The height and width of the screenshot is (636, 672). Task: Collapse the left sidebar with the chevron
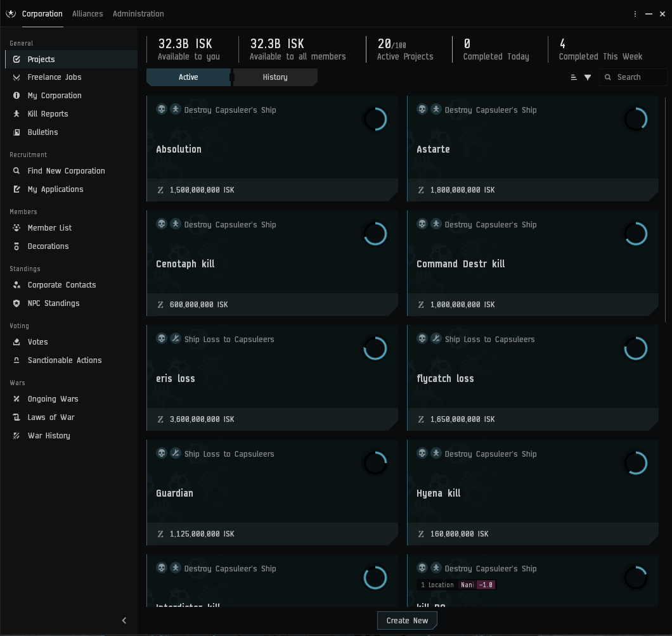(x=124, y=621)
